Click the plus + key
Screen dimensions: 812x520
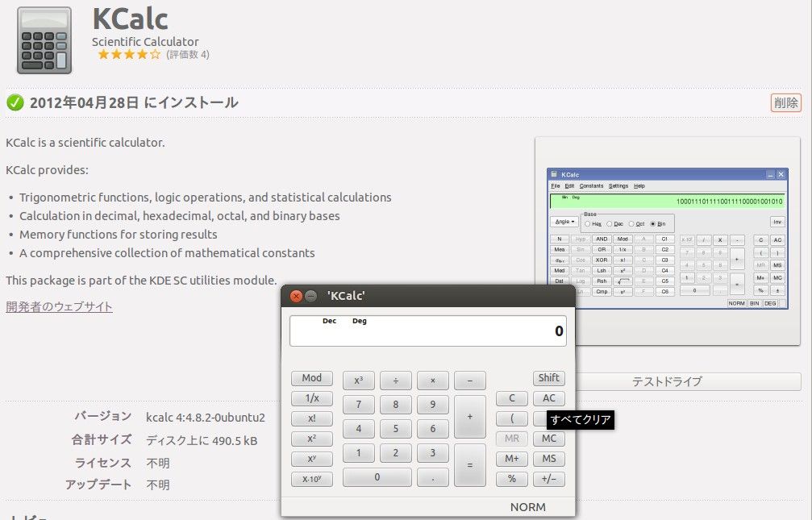469,417
